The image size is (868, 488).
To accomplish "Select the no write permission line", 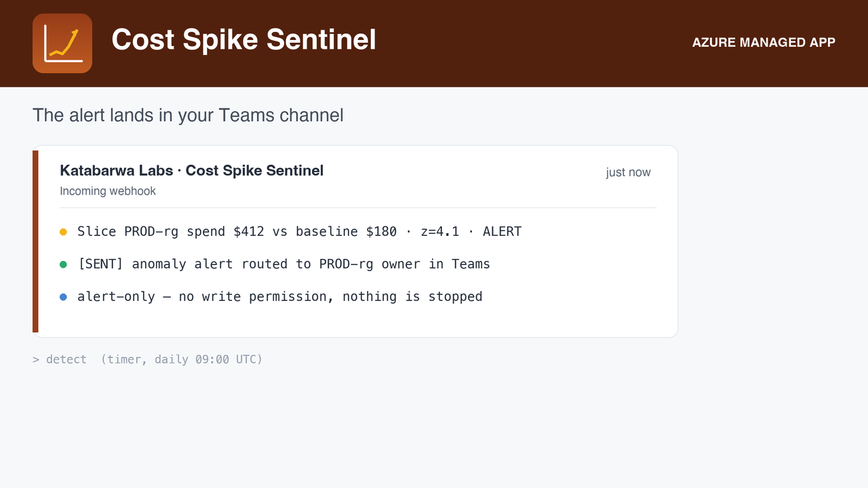I will 280,297.
